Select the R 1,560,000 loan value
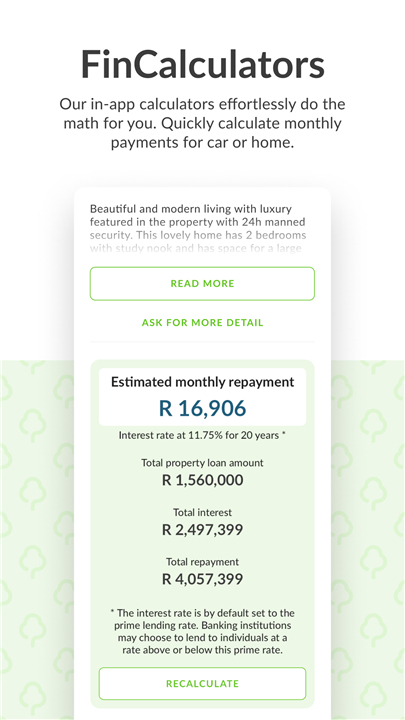The height and width of the screenshot is (720, 405). 202,480
